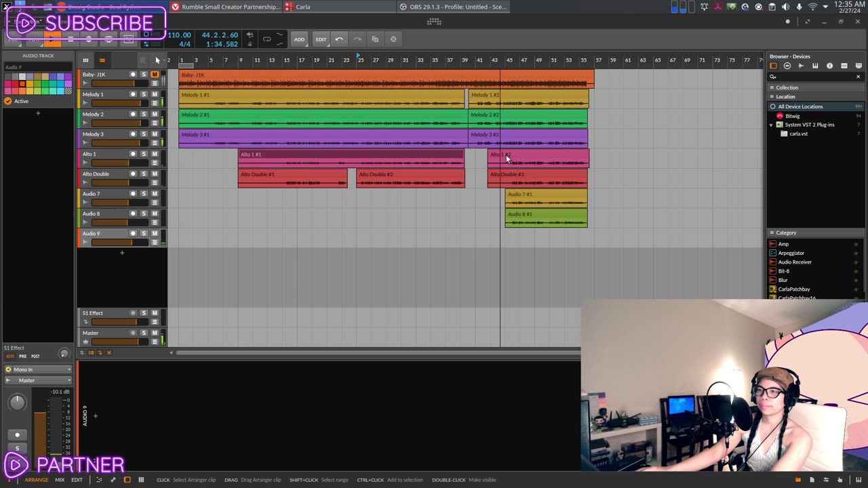Open the files browser monitor icon
Viewport: 868px width, 488px height.
click(859, 66)
